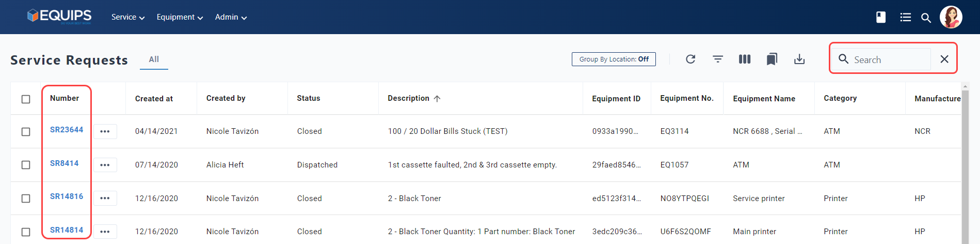Expand the Admin dropdown menu
The image size is (980, 244).
pyautogui.click(x=231, y=17)
